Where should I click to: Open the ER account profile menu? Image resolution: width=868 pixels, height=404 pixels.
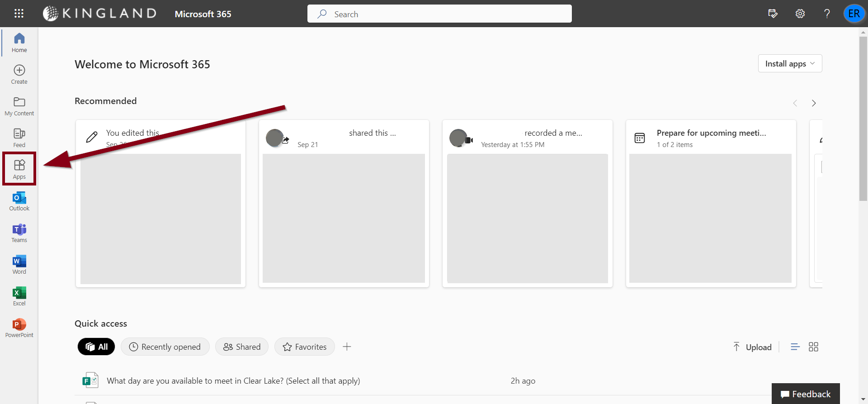(x=854, y=14)
